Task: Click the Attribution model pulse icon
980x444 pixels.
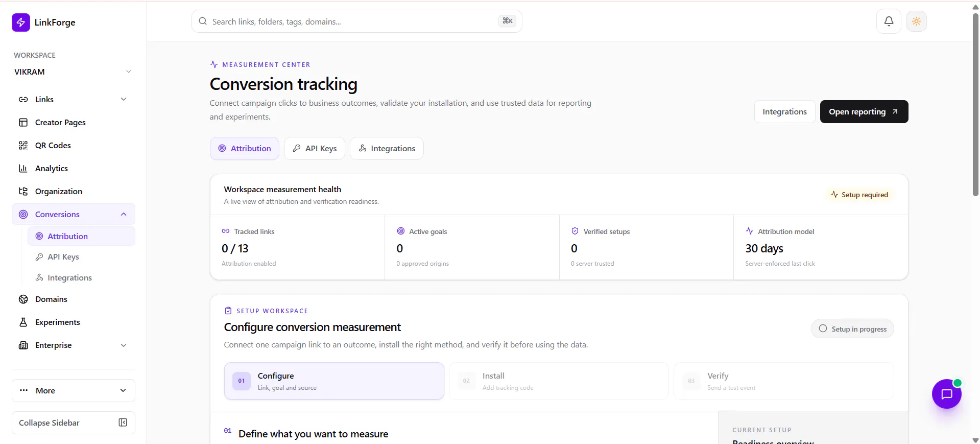Action: click(750, 231)
